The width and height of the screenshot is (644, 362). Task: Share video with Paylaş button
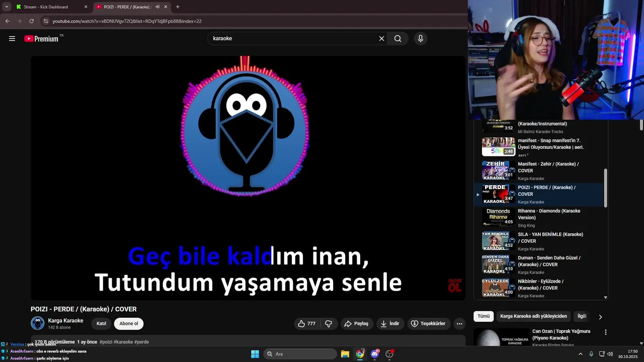[356, 324]
